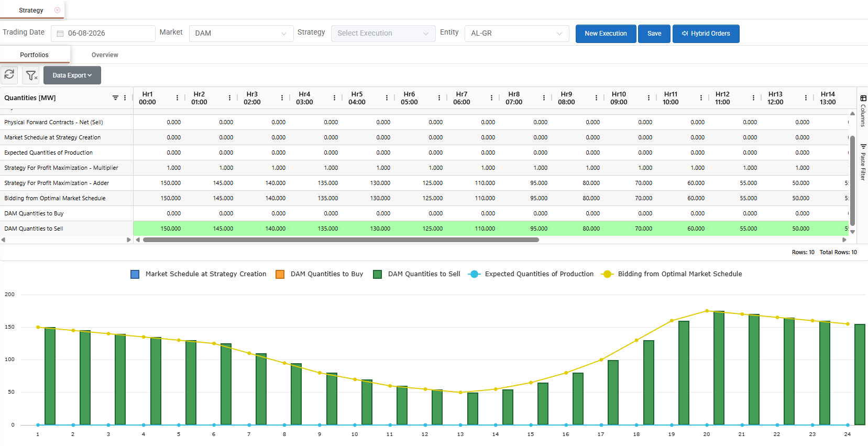Clear filters with the funnel icon
Image resolution: width=868 pixels, height=446 pixels.
pyautogui.click(x=31, y=75)
